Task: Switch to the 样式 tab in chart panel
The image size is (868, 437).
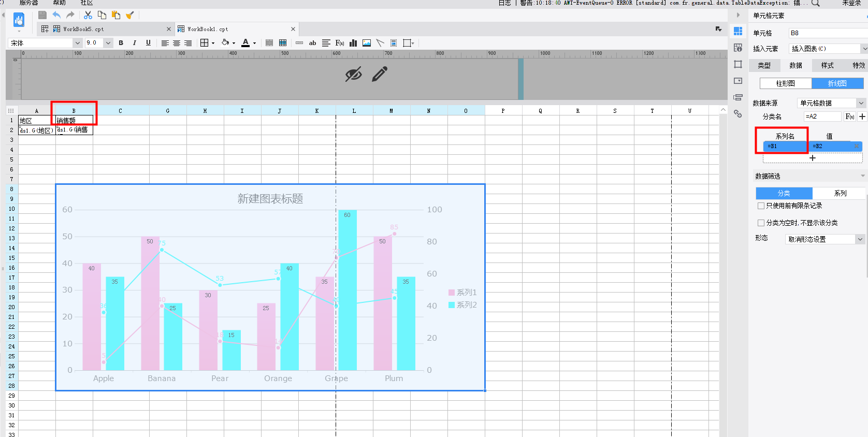Action: tap(827, 65)
